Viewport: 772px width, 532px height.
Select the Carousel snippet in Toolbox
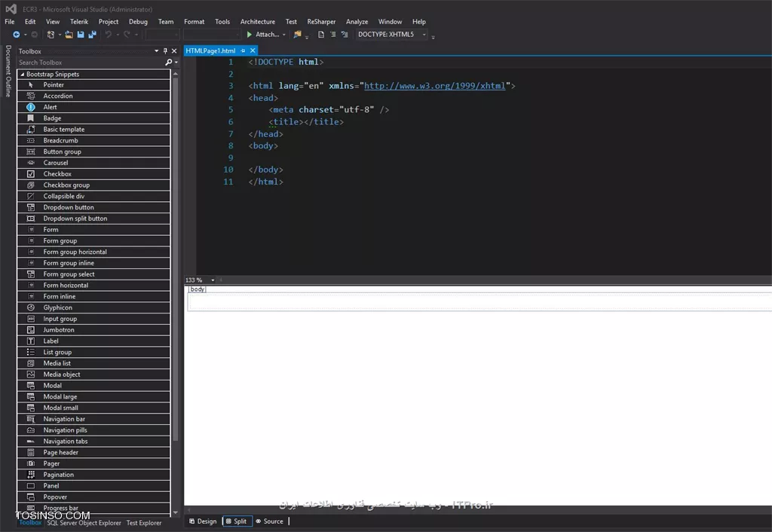pyautogui.click(x=93, y=163)
